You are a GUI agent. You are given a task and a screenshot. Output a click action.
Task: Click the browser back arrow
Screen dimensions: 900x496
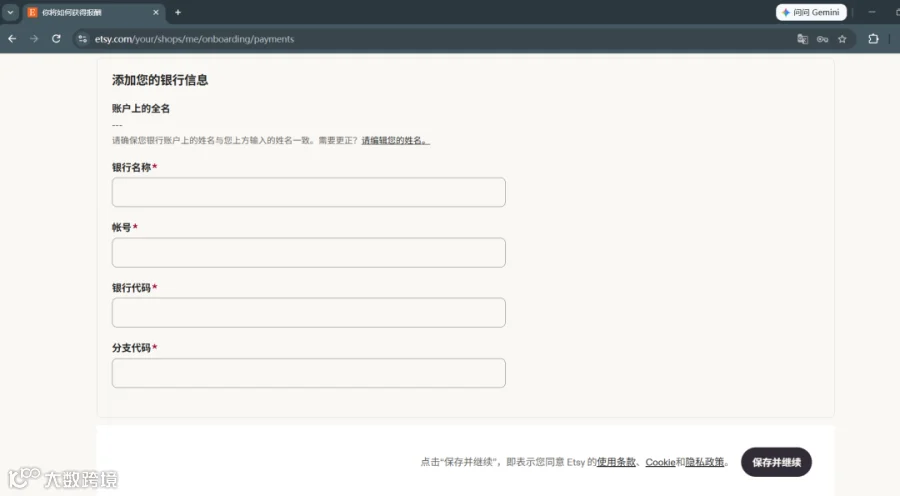[x=12, y=39]
